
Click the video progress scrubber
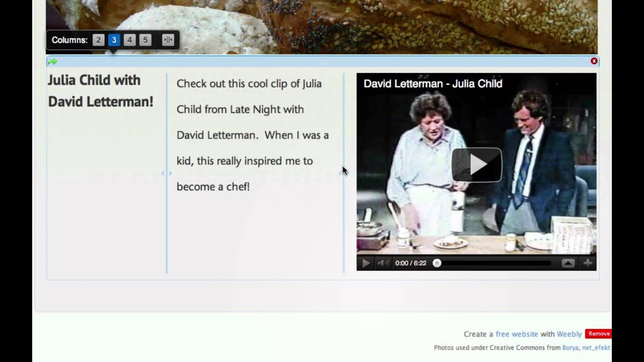[437, 263]
